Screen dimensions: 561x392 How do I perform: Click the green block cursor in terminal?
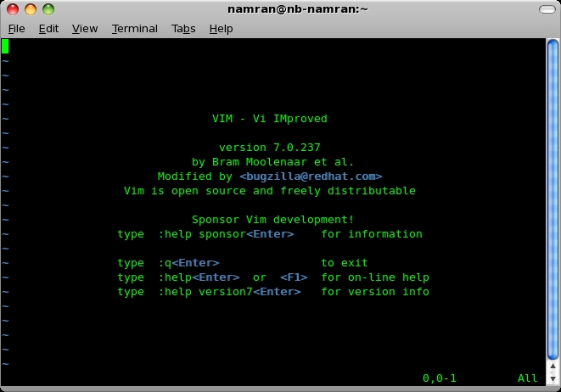pos(5,46)
